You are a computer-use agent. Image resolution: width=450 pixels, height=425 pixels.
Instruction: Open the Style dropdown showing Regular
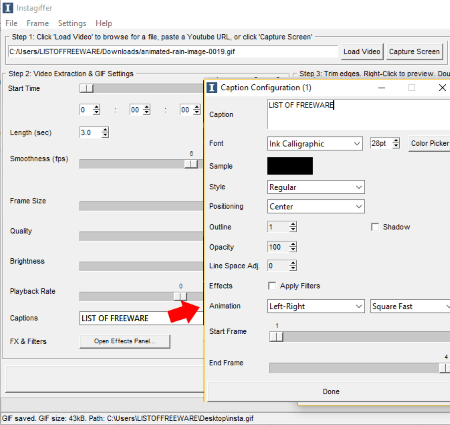[316, 187]
